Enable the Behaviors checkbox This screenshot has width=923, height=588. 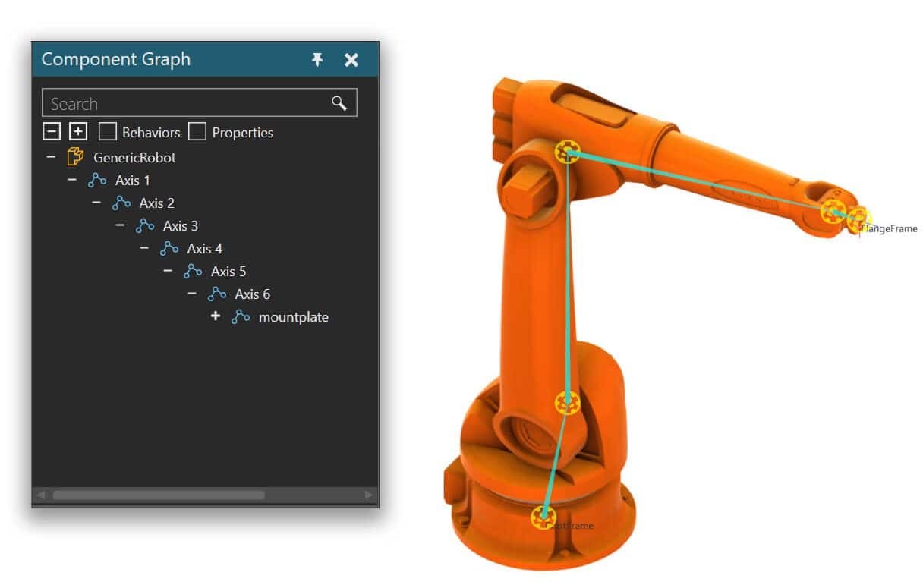point(108,132)
